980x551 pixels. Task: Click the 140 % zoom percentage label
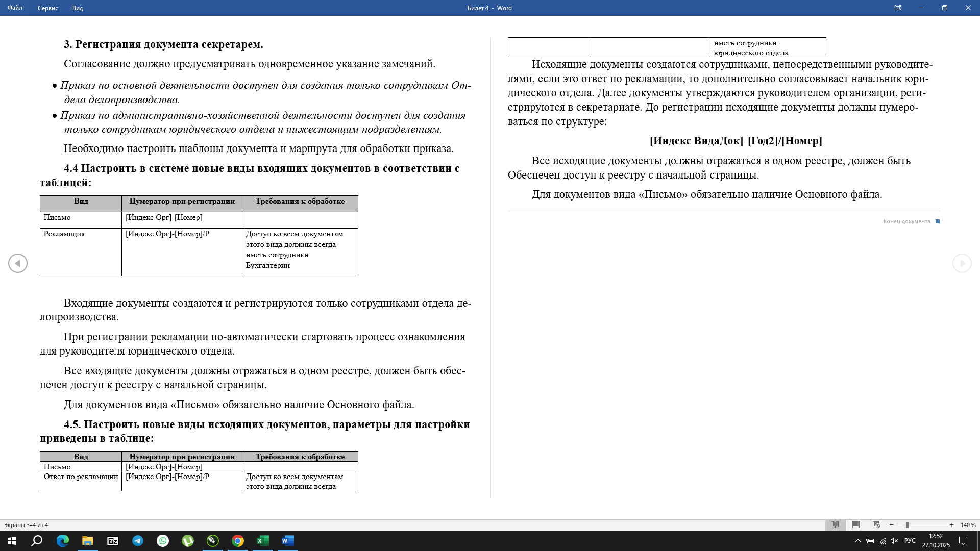click(967, 524)
